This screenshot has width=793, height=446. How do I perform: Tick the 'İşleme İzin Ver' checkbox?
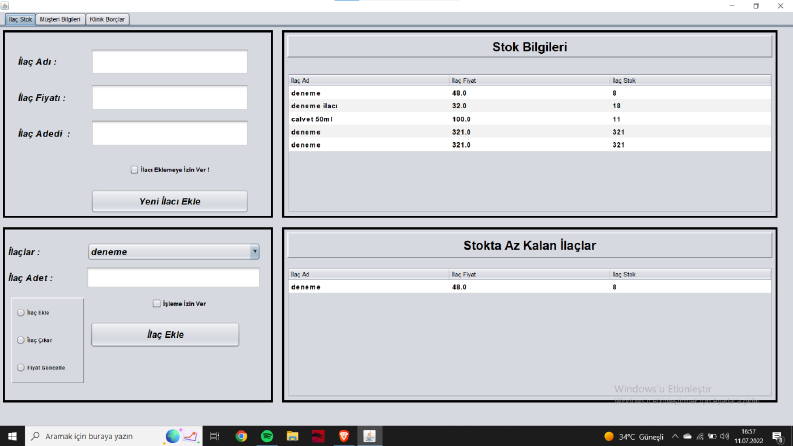156,303
